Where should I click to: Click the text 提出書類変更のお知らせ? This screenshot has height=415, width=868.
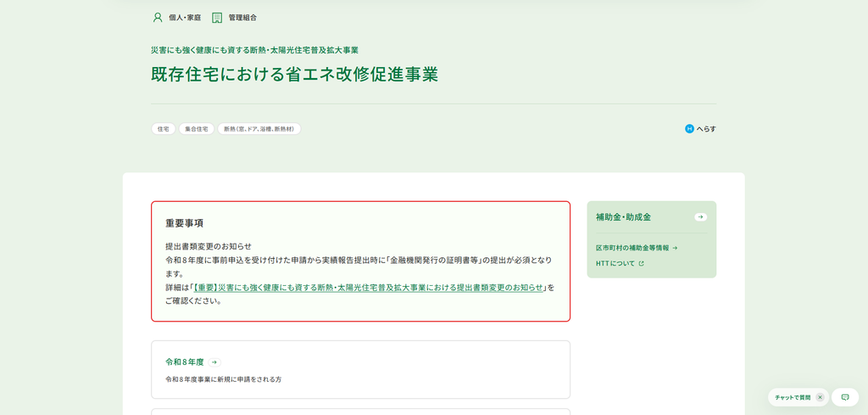pos(209,247)
